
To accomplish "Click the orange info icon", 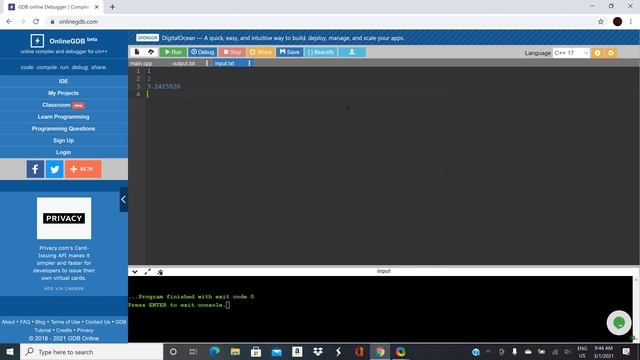I will (598, 53).
